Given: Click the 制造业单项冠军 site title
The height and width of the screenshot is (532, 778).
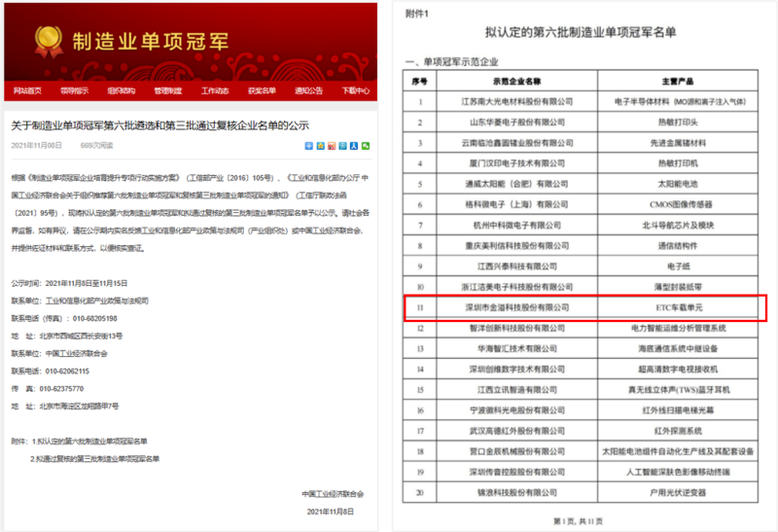Looking at the screenshot, I should pos(151,42).
